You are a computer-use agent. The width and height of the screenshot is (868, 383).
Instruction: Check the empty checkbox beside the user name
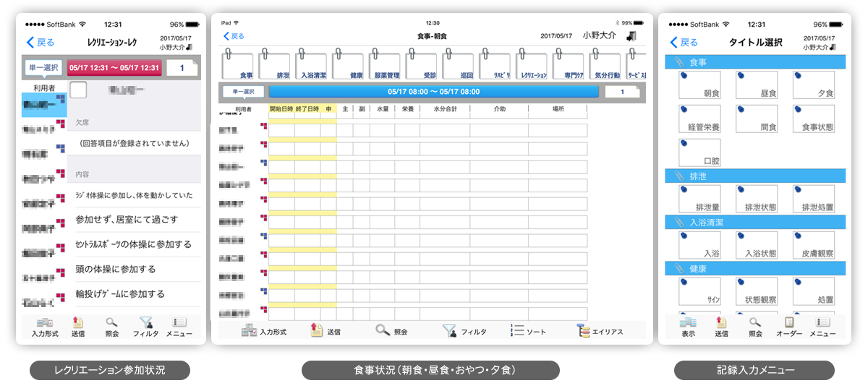click(78, 90)
